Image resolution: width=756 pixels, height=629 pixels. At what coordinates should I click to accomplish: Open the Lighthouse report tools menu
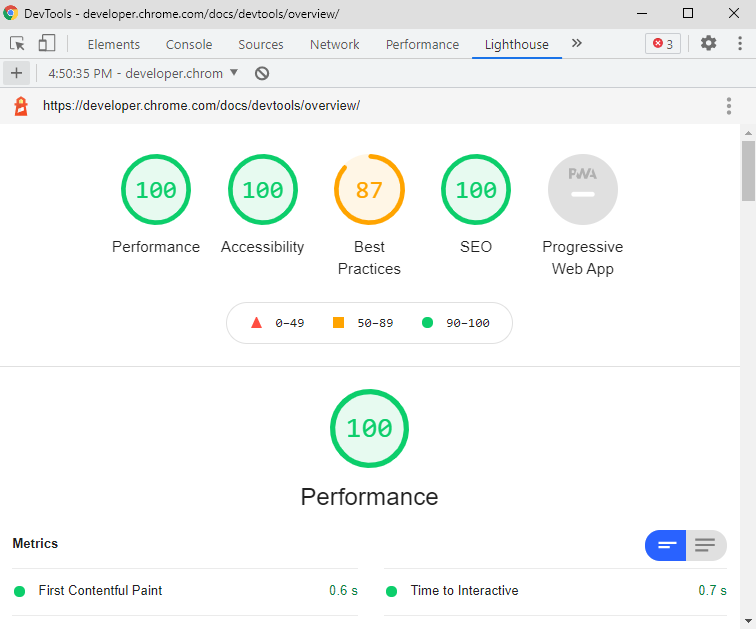[730, 106]
